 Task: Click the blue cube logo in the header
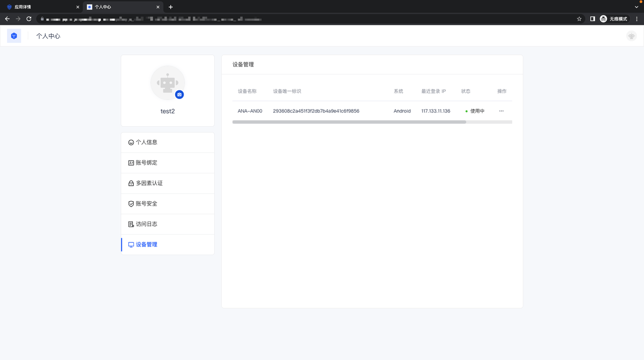click(x=14, y=36)
